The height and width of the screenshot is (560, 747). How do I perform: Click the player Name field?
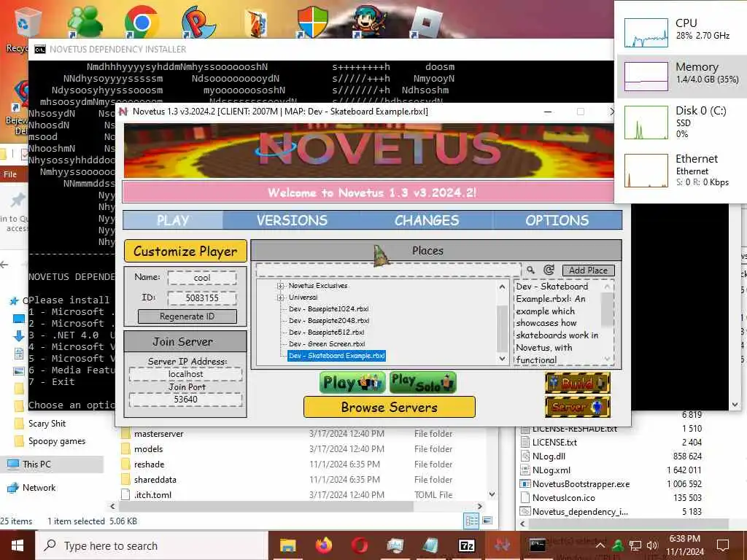(x=202, y=278)
